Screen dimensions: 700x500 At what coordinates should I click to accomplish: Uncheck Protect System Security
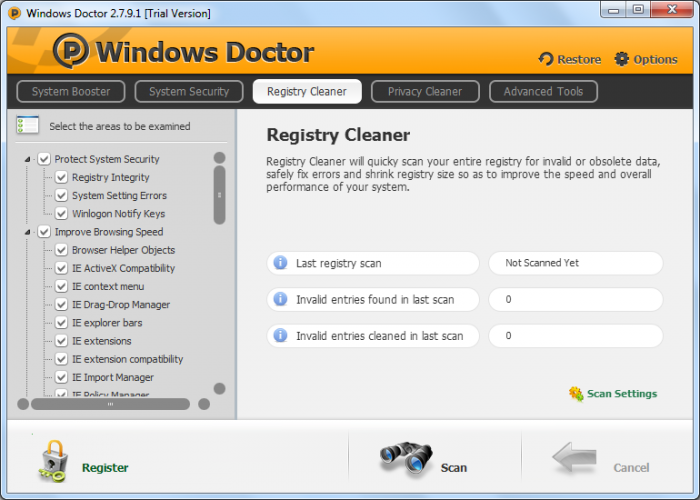tap(44, 159)
